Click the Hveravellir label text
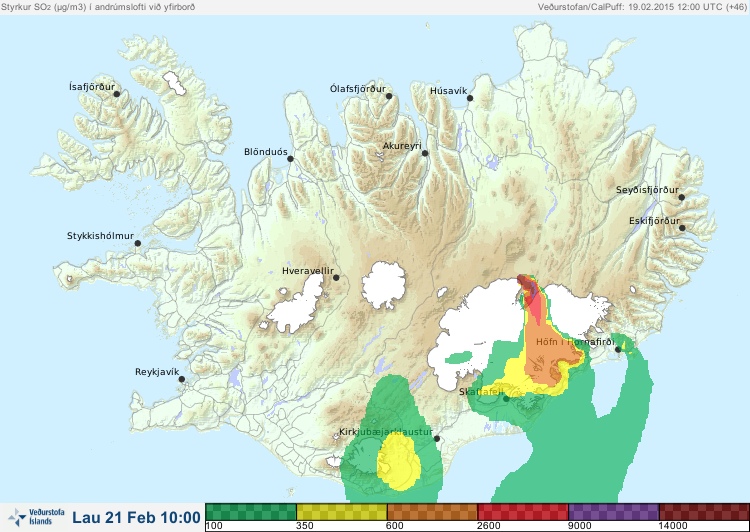This screenshot has height=532, width=750. pos(308,271)
